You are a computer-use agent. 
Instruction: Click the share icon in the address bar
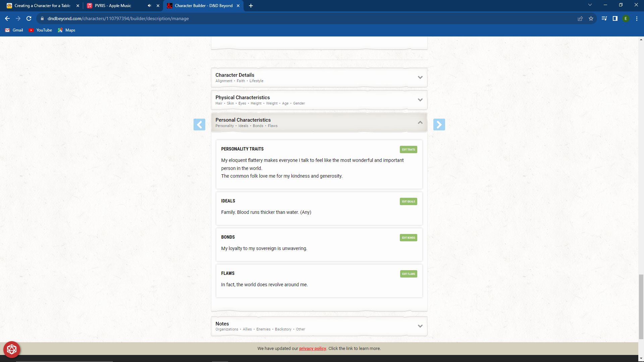pos(580,18)
